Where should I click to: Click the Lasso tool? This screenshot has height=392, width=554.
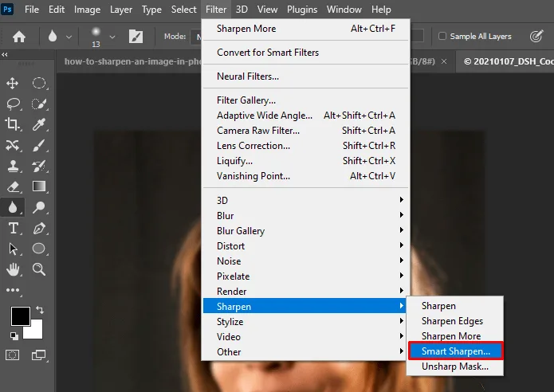click(13, 104)
